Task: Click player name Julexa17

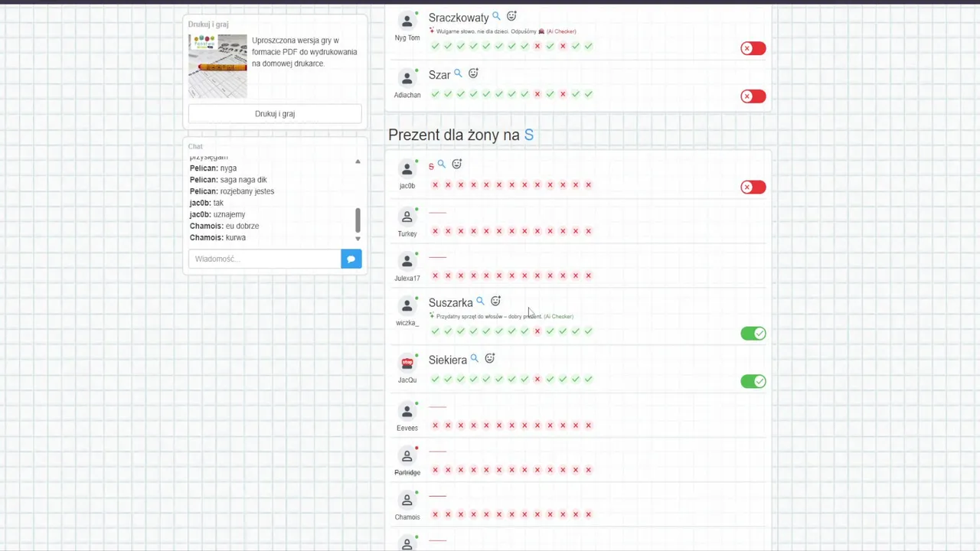Action: (407, 279)
